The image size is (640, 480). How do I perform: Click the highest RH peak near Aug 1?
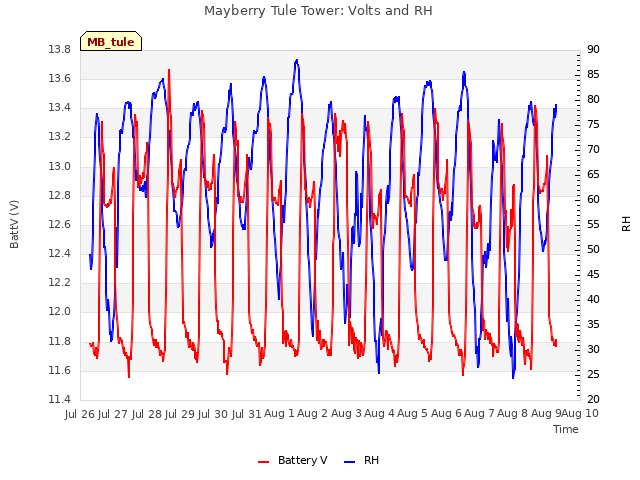pos(297,60)
